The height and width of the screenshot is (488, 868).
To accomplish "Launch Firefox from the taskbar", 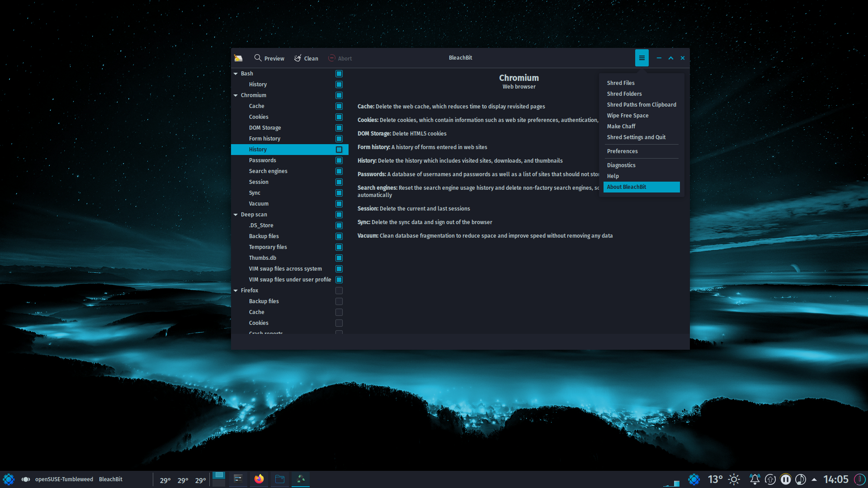I will point(259,479).
